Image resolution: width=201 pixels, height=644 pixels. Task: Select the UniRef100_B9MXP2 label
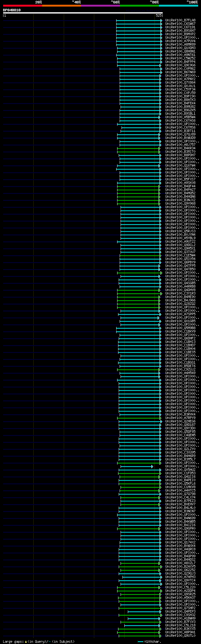pyautogui.click(x=180, y=34)
